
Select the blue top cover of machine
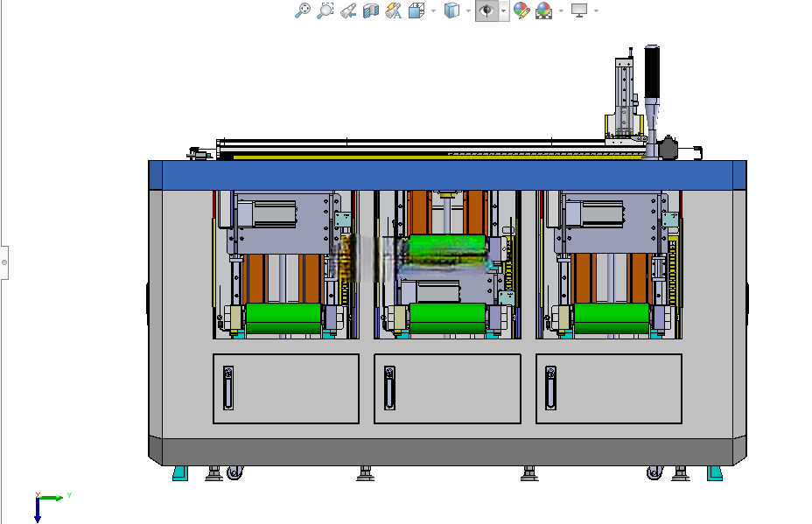tap(447, 175)
